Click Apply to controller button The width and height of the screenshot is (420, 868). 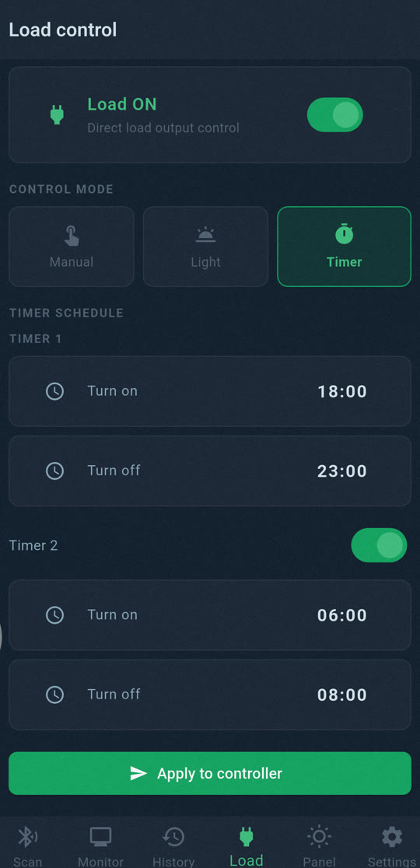pos(210,773)
